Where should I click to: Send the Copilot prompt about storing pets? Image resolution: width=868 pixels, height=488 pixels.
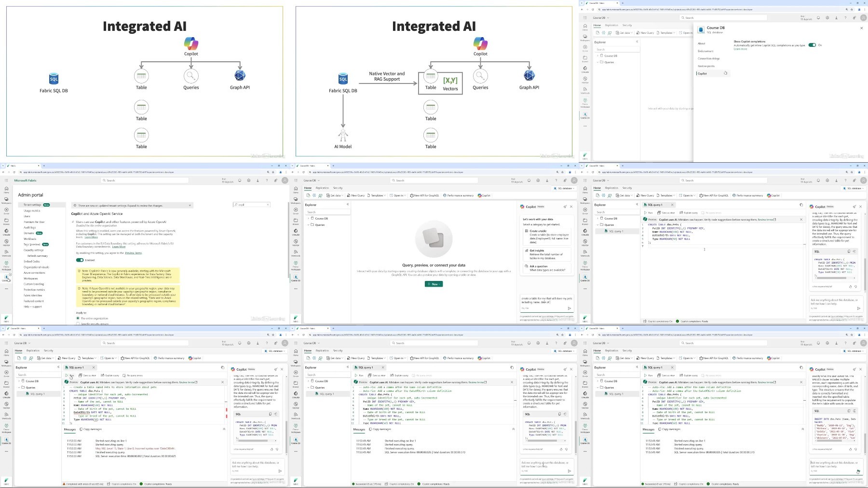(569, 308)
